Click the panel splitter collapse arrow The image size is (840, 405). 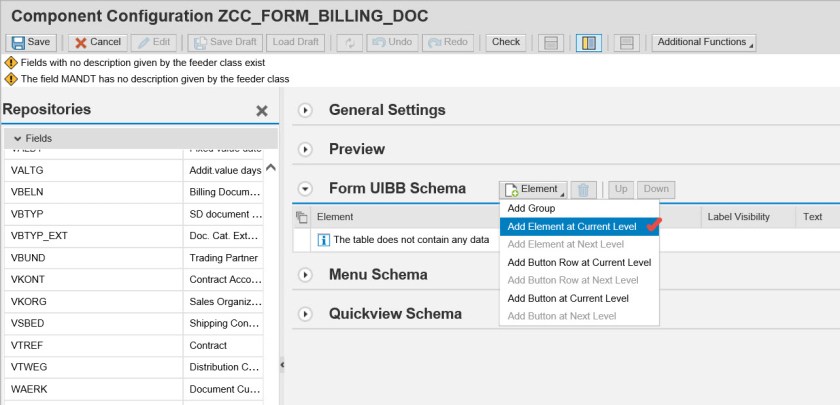pyautogui.click(x=281, y=365)
